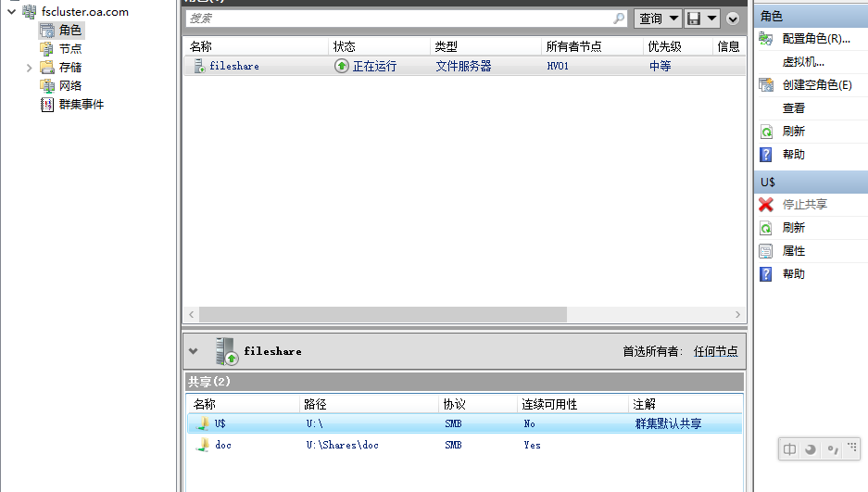The image size is (868, 492).
Task: Click the 网络 networks icon
Action: pos(47,86)
